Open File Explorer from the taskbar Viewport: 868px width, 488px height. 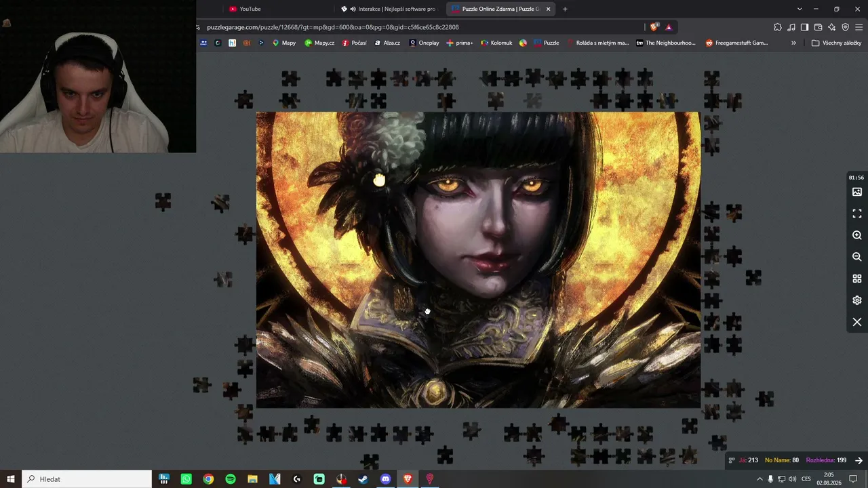pyautogui.click(x=252, y=479)
